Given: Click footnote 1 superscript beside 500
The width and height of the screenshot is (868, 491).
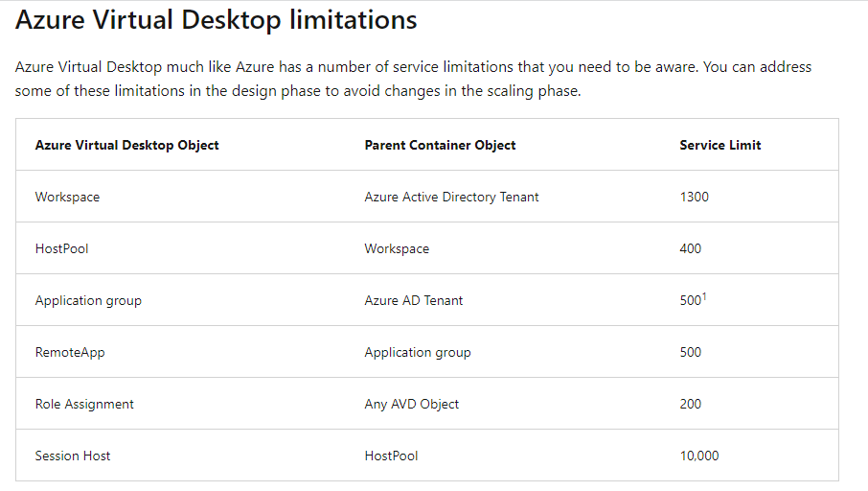Looking at the screenshot, I should click(704, 296).
